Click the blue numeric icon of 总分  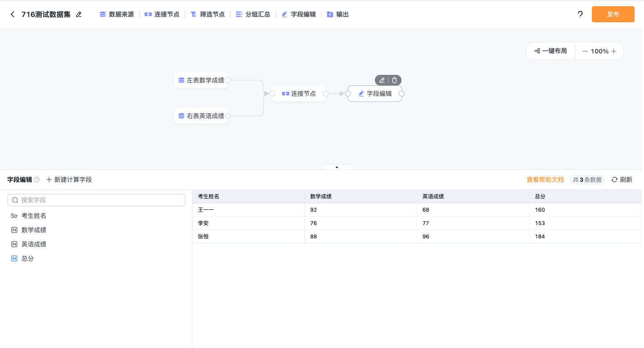pos(14,258)
